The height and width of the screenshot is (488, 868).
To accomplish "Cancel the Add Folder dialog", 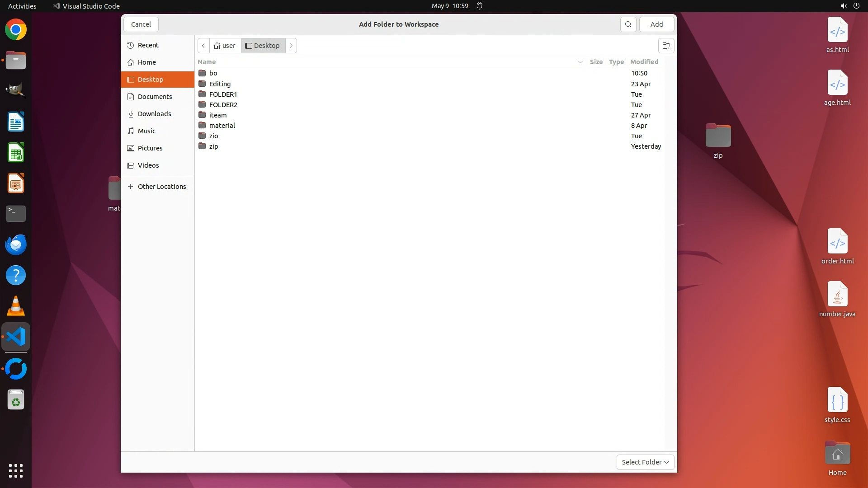I will coord(141,24).
